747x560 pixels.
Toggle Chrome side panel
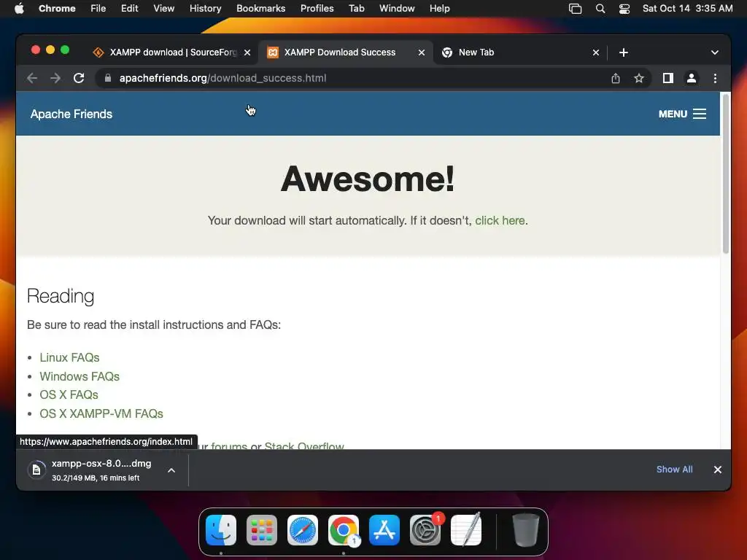point(668,78)
